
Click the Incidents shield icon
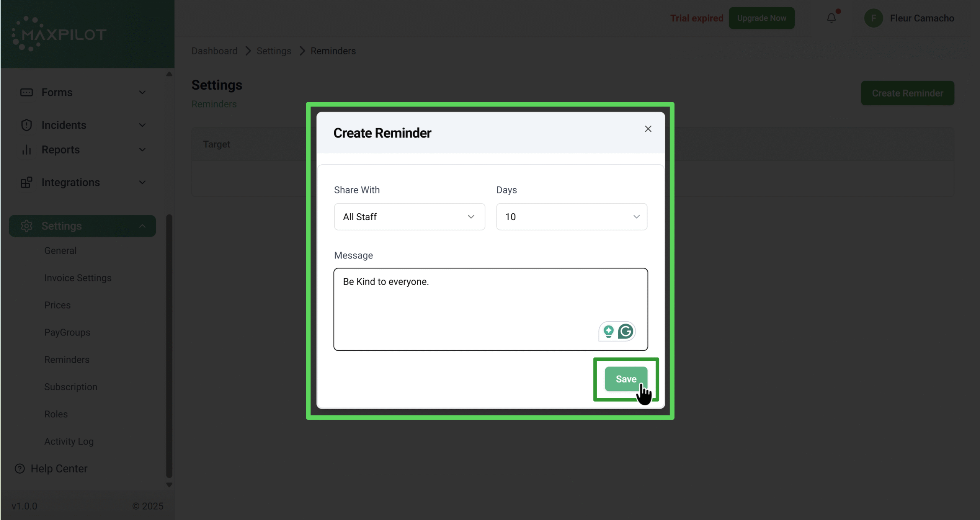point(26,125)
